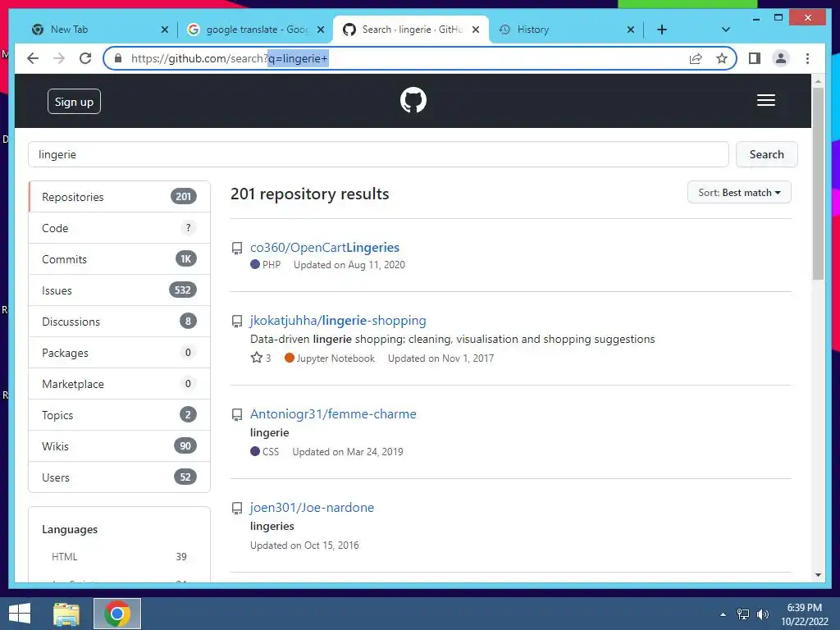The image size is (840, 630).
Task: Close the GitHub search tab
Action: point(475,30)
